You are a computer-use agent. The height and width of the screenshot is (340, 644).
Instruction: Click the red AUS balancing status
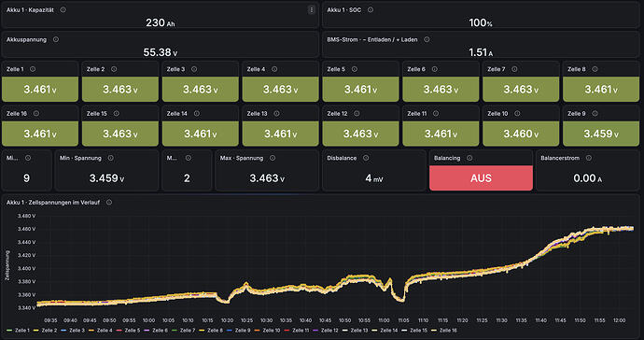click(481, 178)
